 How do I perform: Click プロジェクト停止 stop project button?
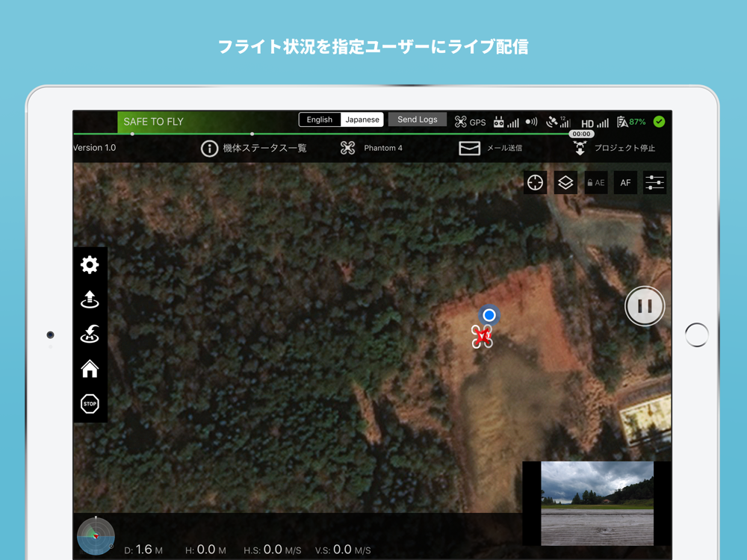pos(613,148)
